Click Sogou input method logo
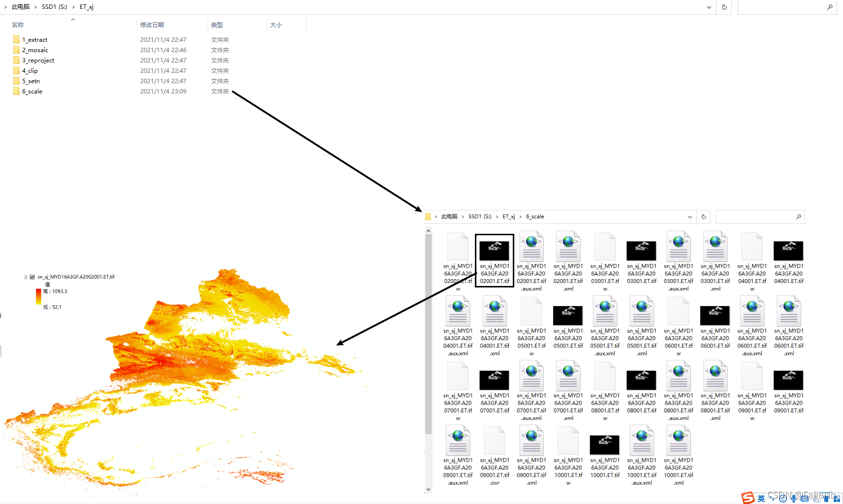Image resolution: width=843 pixels, height=504 pixels. [x=748, y=498]
